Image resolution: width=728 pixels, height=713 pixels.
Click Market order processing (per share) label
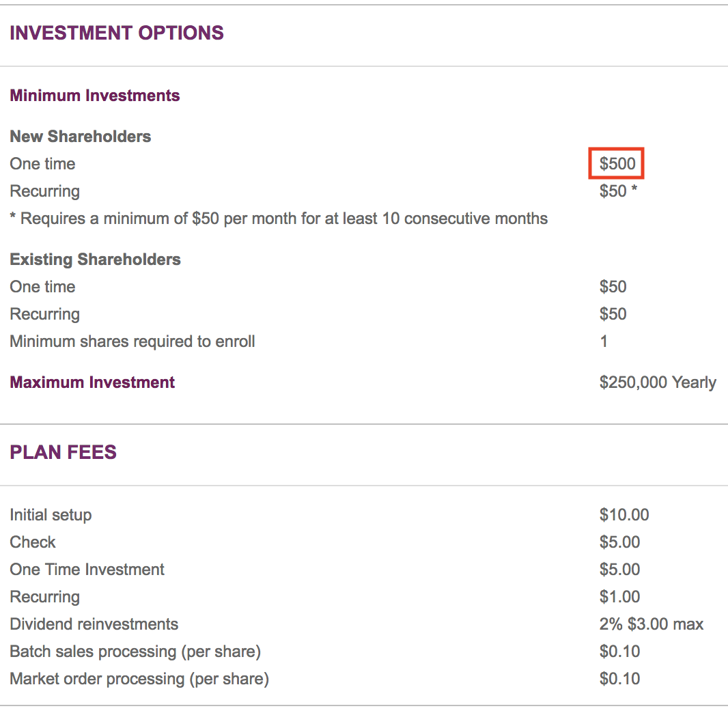coord(139,679)
